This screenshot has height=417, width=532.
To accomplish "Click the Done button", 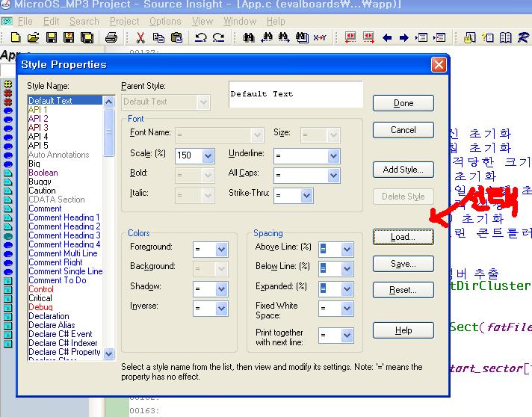I will coord(403,103).
